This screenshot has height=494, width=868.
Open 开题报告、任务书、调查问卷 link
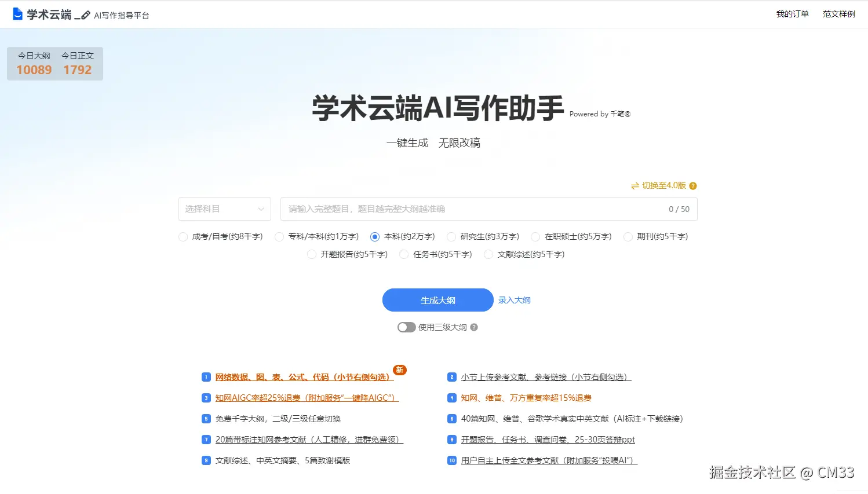coord(548,440)
